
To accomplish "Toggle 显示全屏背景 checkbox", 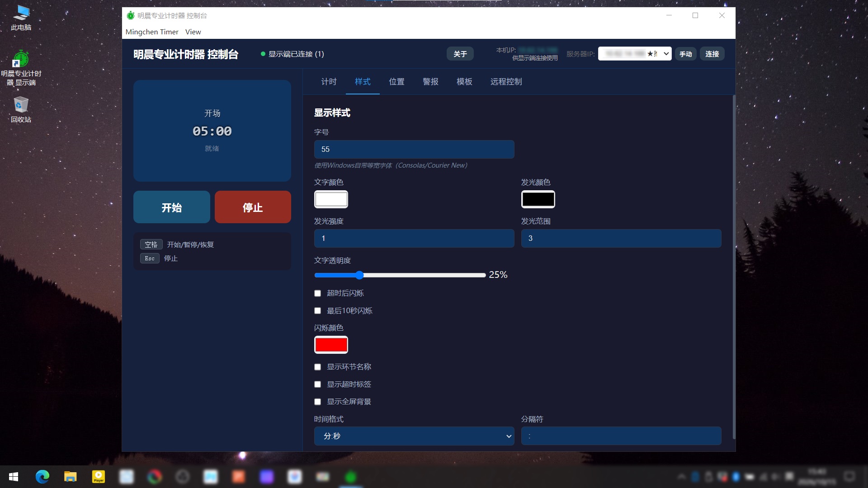I will [x=317, y=402].
